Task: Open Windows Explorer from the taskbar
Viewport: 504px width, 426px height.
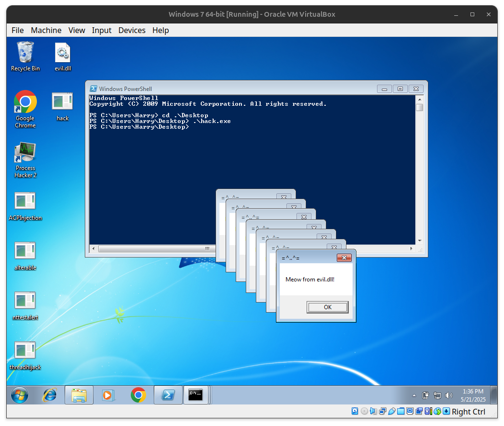Action: point(79,395)
